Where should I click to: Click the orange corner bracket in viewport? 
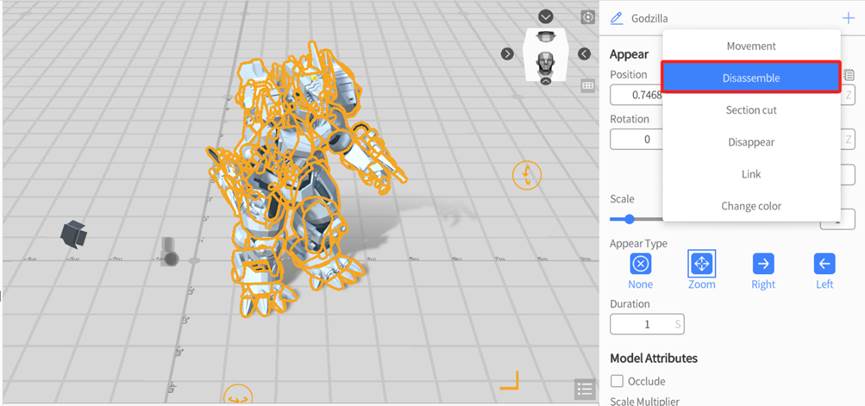(510, 381)
